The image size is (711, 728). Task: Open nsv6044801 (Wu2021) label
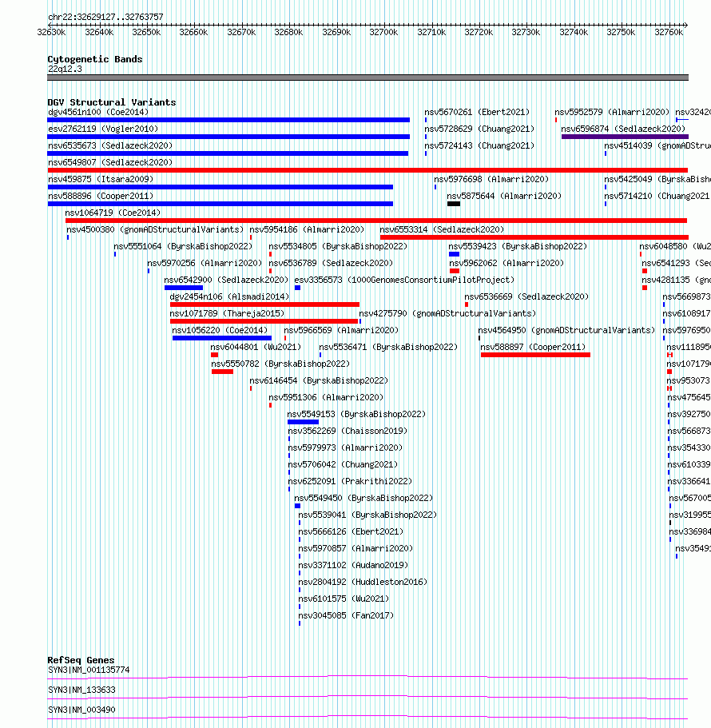coord(256,347)
